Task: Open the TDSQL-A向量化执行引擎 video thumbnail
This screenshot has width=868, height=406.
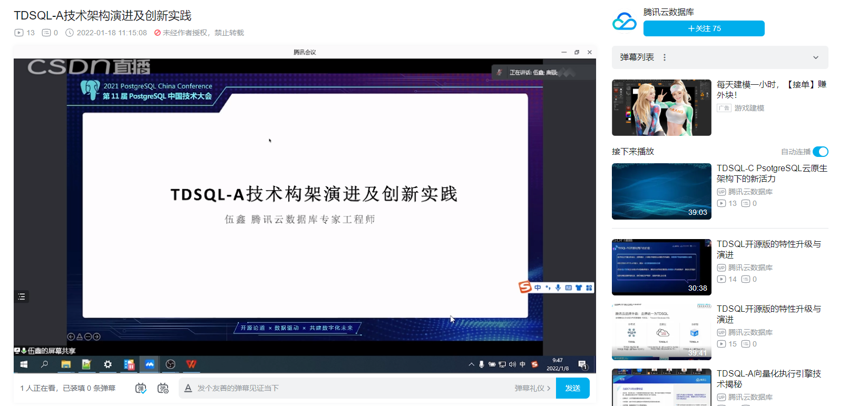Action: click(661, 388)
